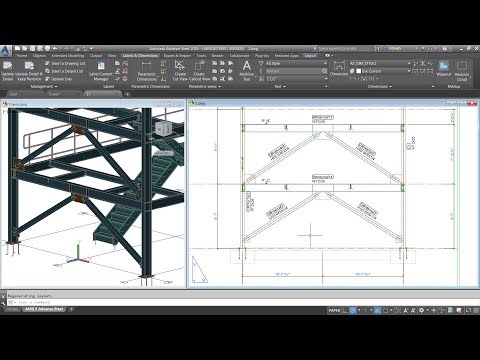Click the Undo arrow in quick access toolbar

[x=55, y=49]
